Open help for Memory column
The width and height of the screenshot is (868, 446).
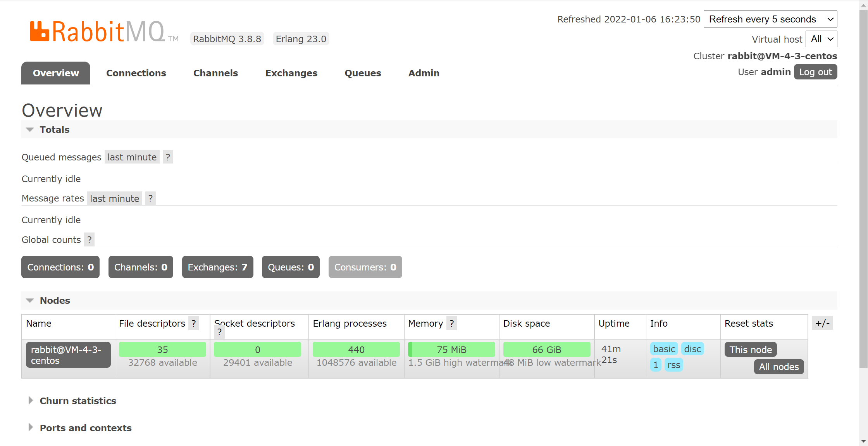[451, 324]
